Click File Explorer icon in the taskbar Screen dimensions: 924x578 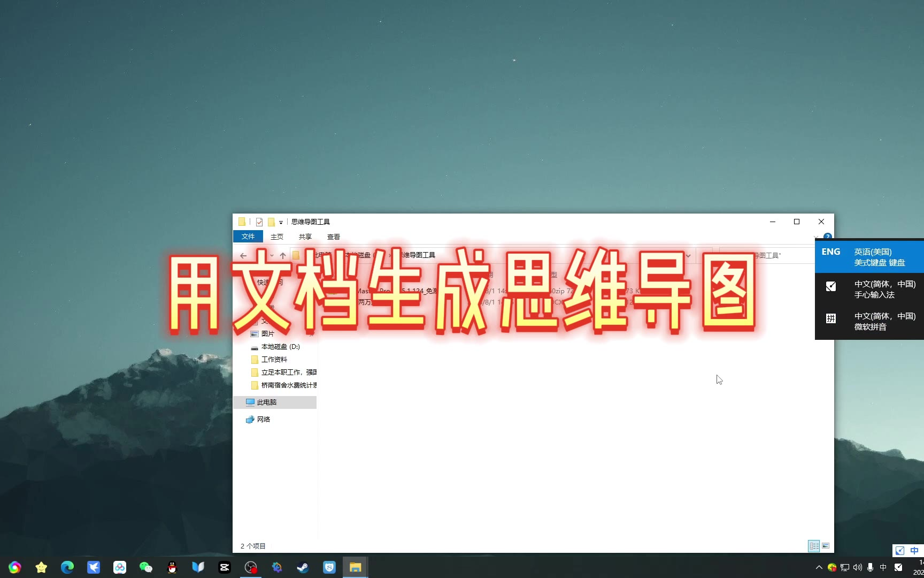356,567
